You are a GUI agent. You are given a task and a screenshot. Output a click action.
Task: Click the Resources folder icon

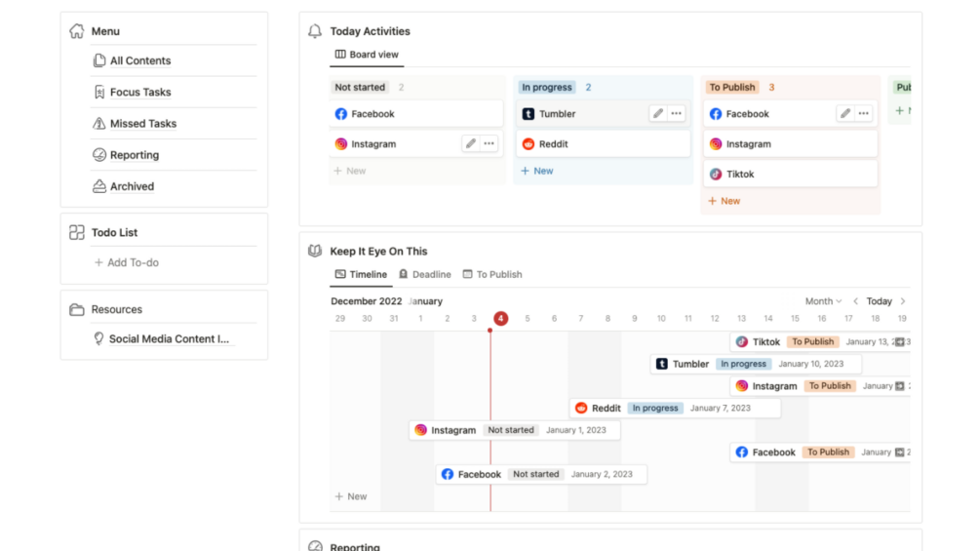coord(77,309)
